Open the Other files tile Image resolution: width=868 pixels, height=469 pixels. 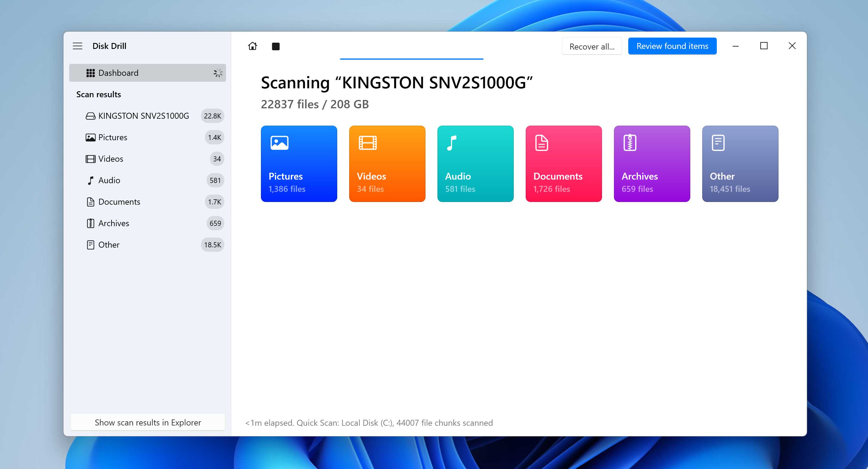(740, 164)
